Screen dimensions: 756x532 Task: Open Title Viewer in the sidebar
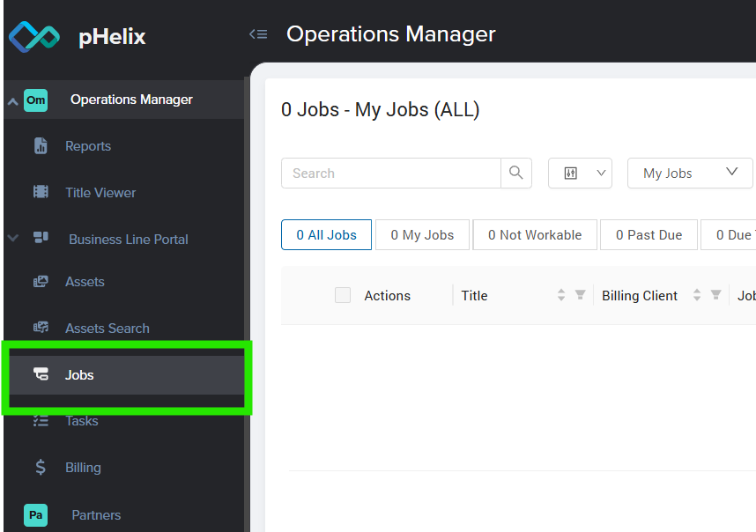[100, 193]
